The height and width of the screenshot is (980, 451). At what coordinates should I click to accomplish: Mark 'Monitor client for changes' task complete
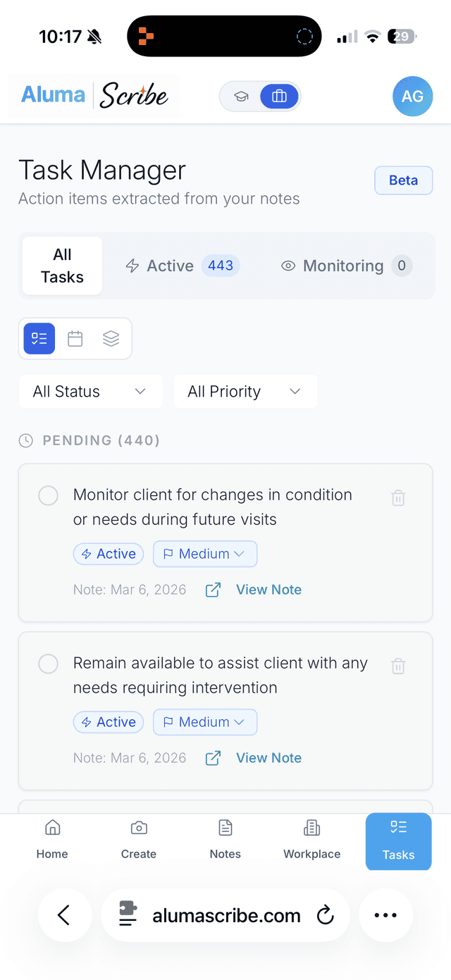[x=48, y=495]
